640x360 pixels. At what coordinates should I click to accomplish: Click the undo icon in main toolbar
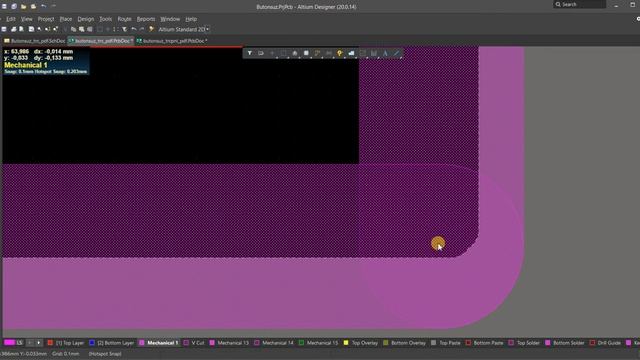coord(134,29)
